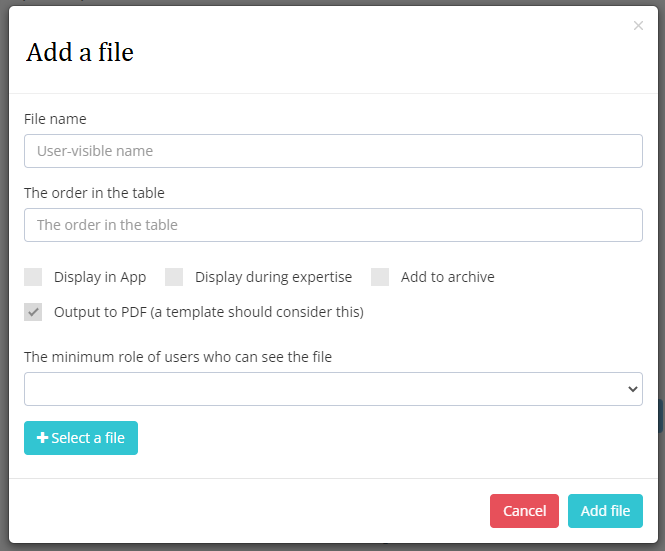Click the dropdown chevron arrow
The width and height of the screenshot is (665, 551).
coord(633,389)
